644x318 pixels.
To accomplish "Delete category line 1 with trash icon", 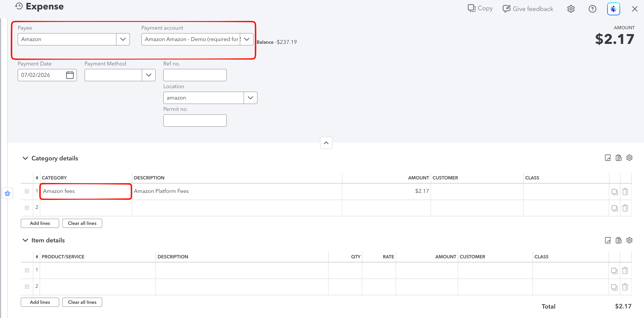I will pos(625,192).
